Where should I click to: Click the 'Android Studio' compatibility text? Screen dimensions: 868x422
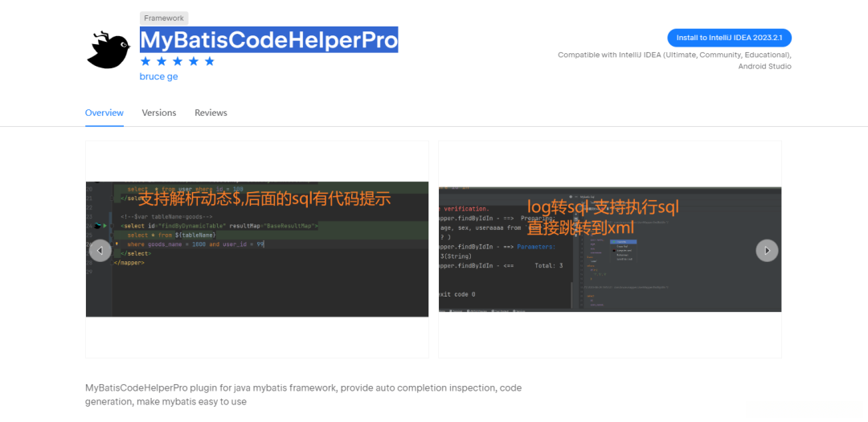pos(764,67)
